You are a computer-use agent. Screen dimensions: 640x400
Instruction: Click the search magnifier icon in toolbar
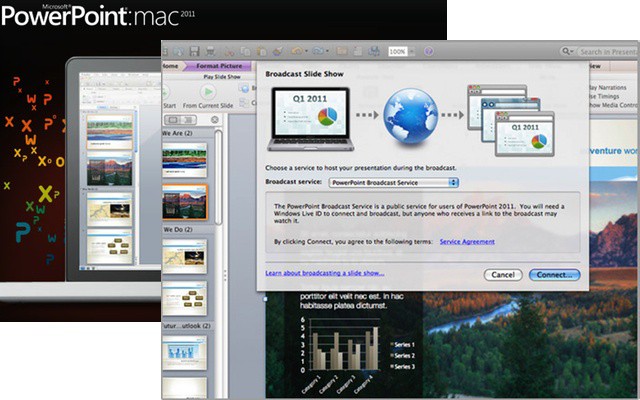pyautogui.click(x=566, y=51)
